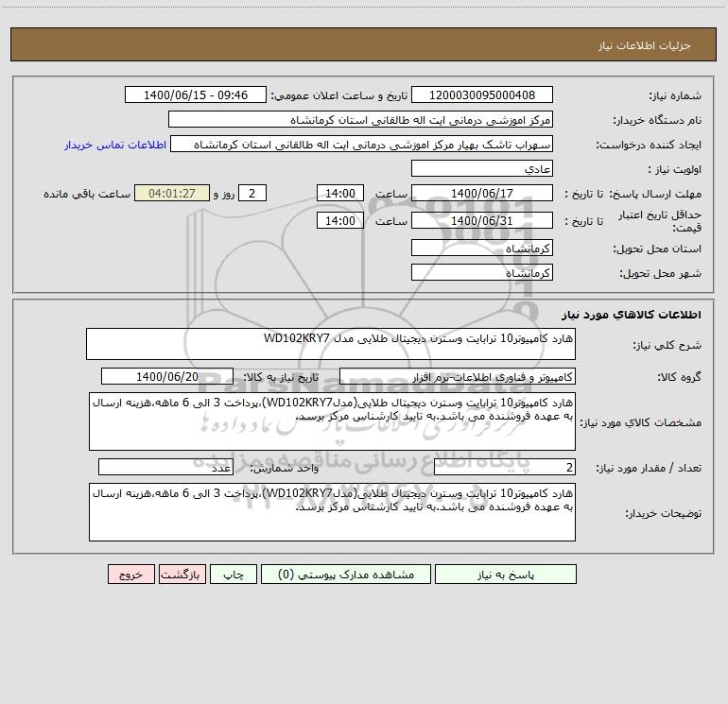
Task: Click the 'تاریخ نیاز به کالا:' label
Action: pos(282,377)
